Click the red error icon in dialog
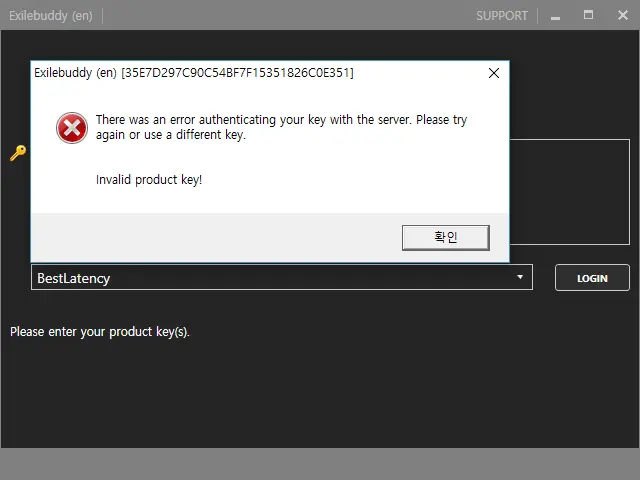The height and width of the screenshot is (480, 640). [72, 128]
